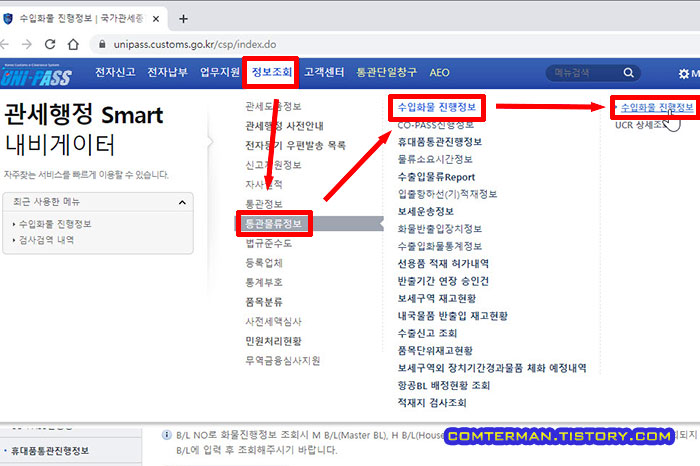This screenshot has height=466, width=700.
Task: Select 전자등기 우편발송 목록 item
Action: tap(295, 146)
